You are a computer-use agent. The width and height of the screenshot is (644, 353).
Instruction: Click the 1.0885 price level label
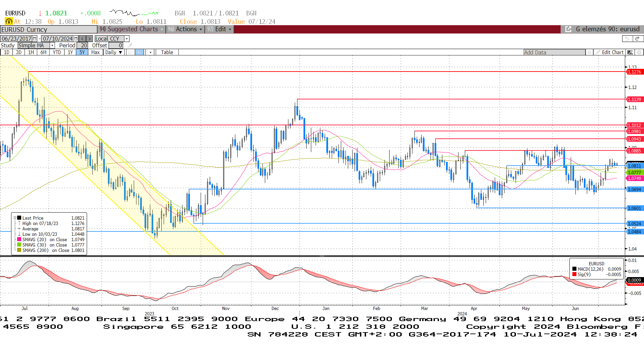[x=635, y=151]
